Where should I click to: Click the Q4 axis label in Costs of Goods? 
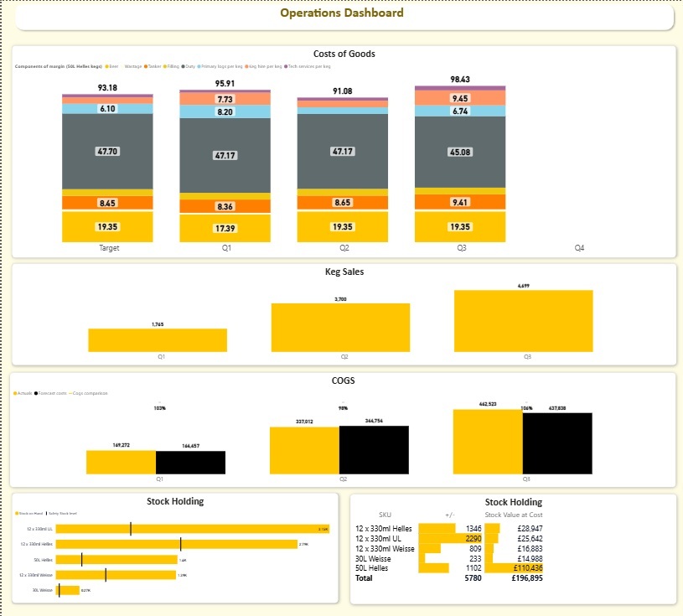(579, 248)
